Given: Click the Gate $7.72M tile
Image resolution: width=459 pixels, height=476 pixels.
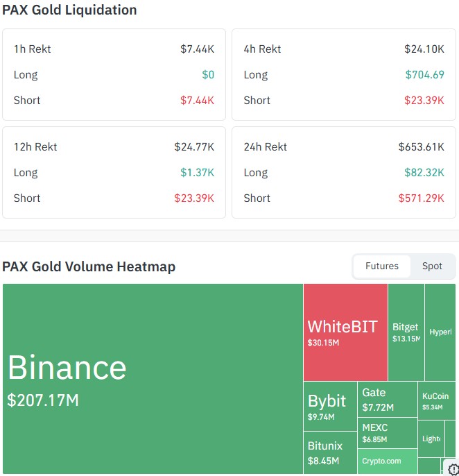Looking at the screenshot, I should (388, 399).
